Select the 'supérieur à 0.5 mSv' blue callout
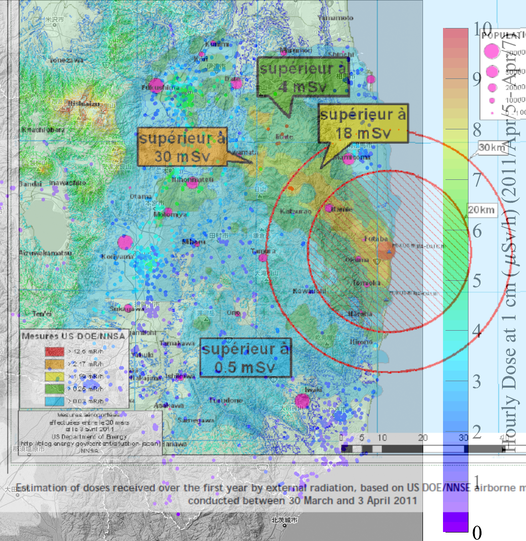This screenshot has height=541, width=526. click(246, 357)
